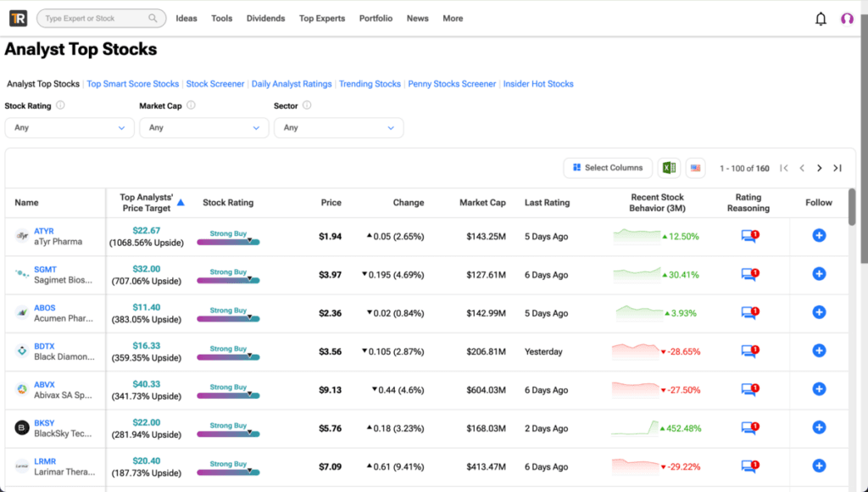The height and width of the screenshot is (492, 868).
Task: Click the TipRanks TR logo
Action: click(x=19, y=19)
